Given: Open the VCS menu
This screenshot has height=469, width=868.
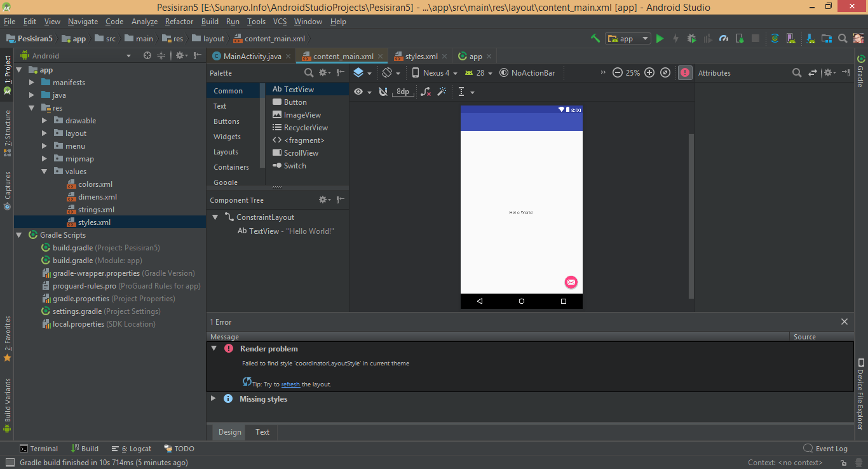Looking at the screenshot, I should tap(280, 22).
